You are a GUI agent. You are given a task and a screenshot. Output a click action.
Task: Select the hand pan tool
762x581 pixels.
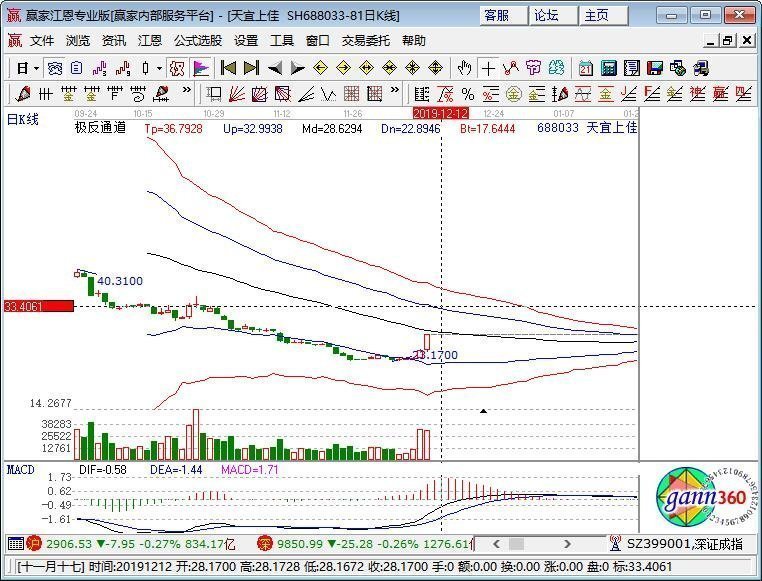click(465, 68)
